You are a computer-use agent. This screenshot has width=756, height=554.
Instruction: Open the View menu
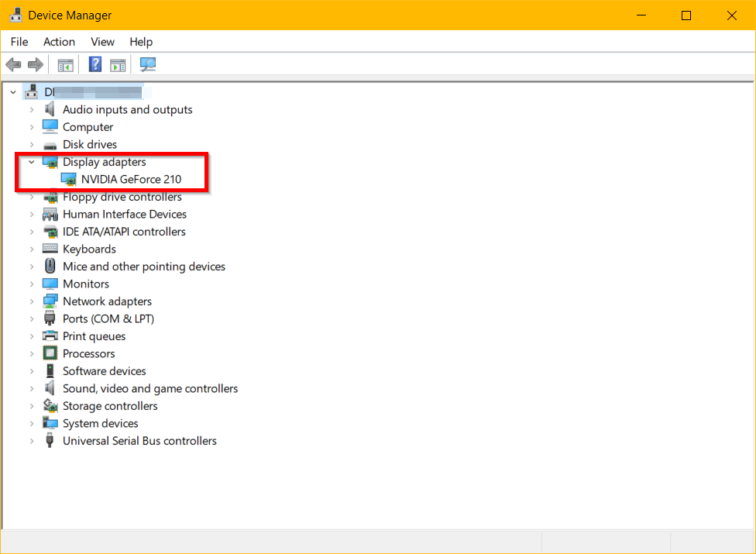[101, 42]
